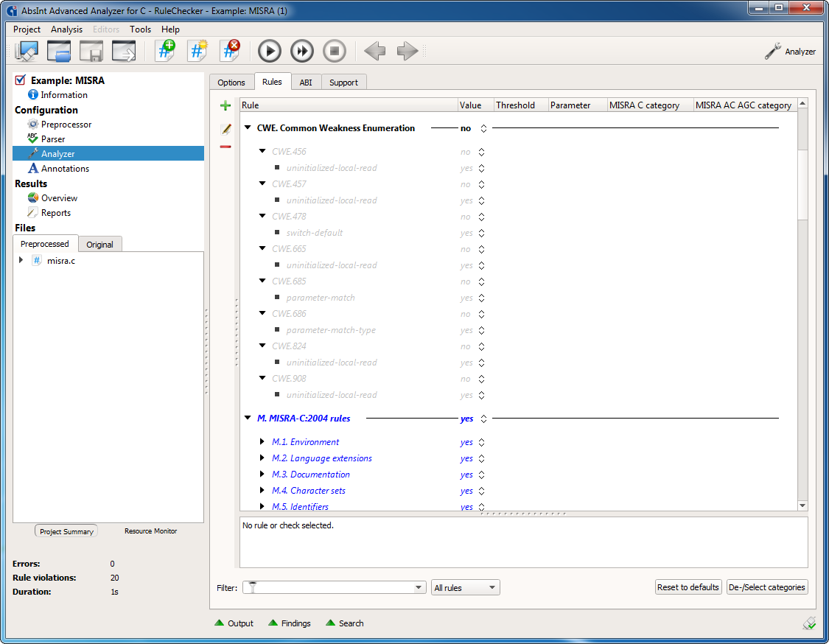Viewport: 829px width, 644px height.
Task: Open Parser configuration
Action: tap(46, 139)
